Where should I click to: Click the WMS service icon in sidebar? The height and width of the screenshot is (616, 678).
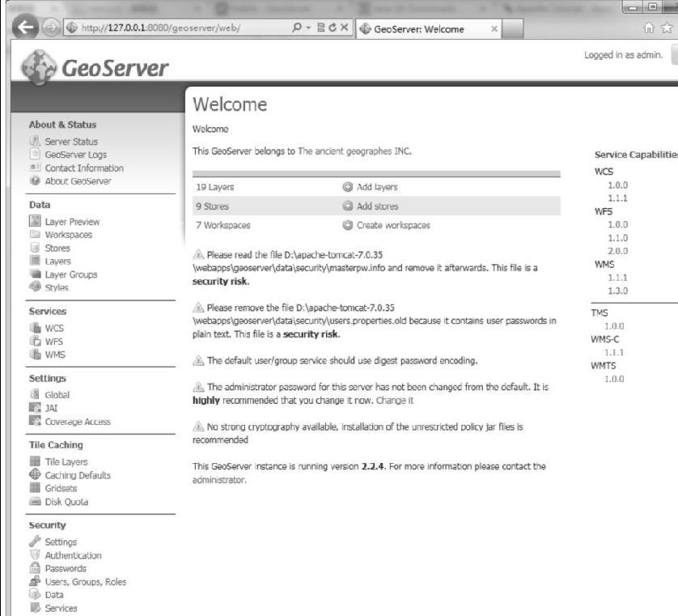pos(35,354)
